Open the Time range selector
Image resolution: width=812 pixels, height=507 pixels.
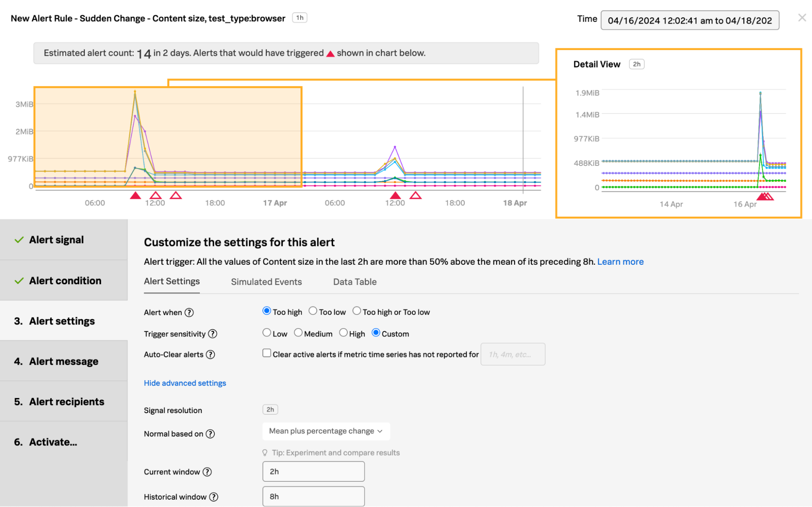[690, 20]
